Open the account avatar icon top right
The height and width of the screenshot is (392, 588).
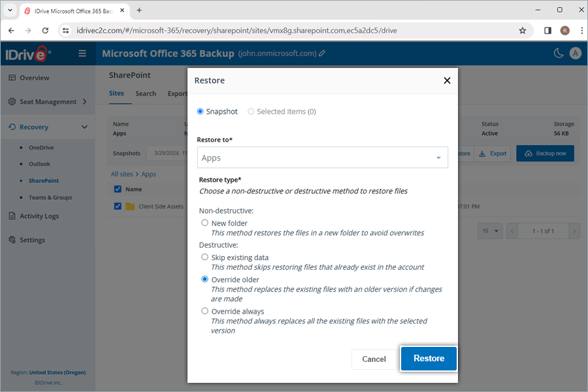pyautogui.click(x=576, y=53)
